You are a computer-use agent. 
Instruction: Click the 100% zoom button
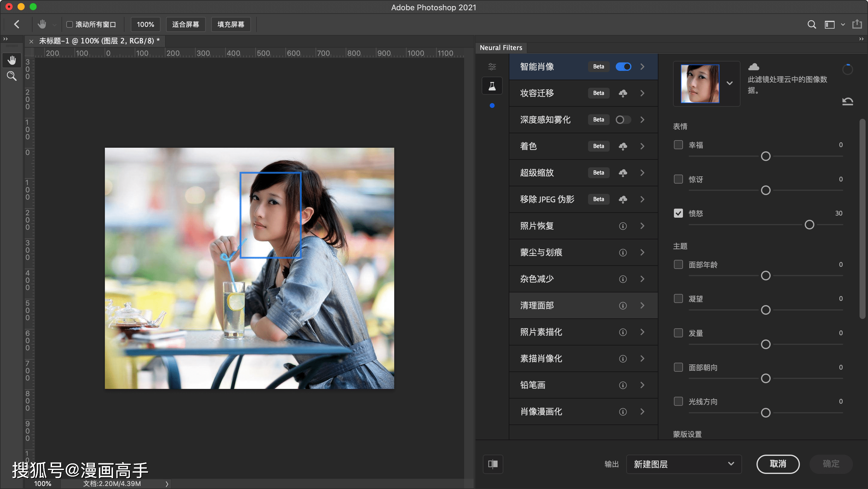pyautogui.click(x=145, y=24)
